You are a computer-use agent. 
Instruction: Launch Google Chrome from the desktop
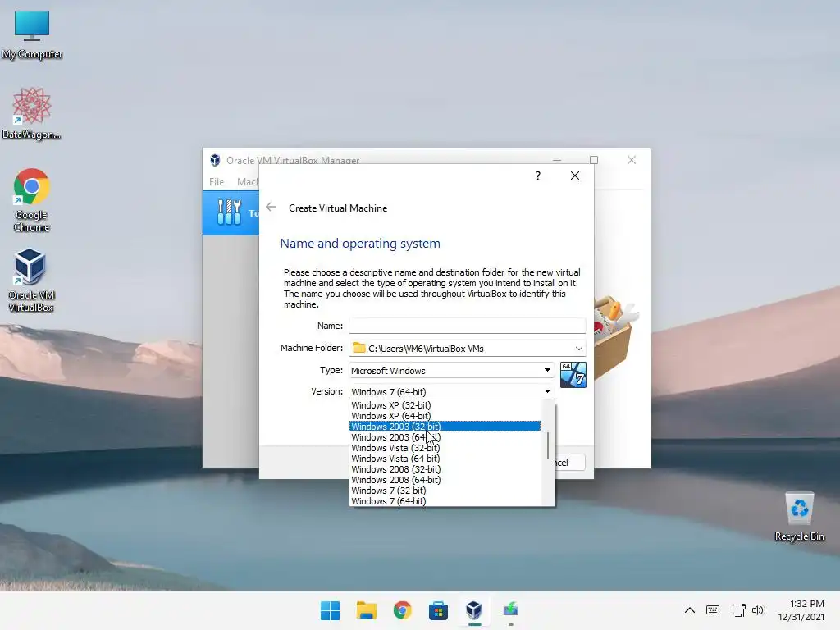pyautogui.click(x=32, y=200)
